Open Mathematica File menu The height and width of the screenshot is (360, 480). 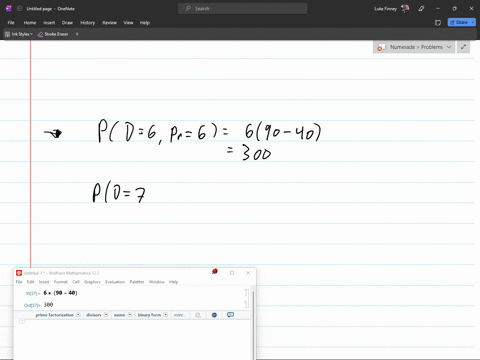click(19, 282)
